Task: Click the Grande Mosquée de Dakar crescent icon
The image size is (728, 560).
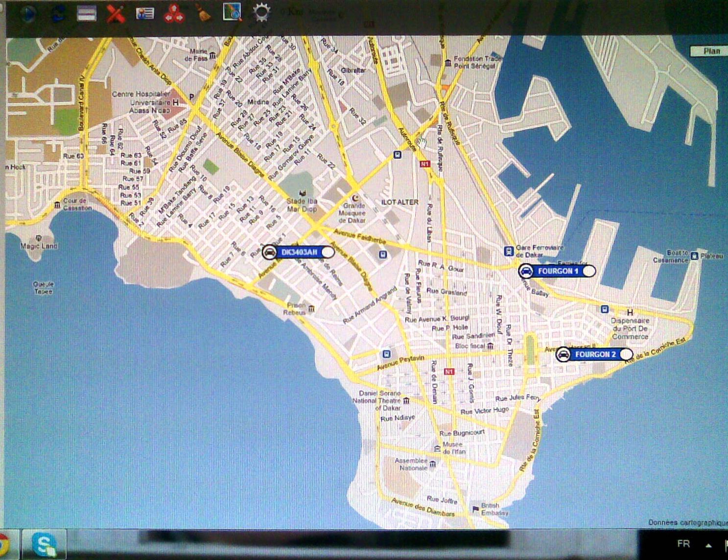Action: [x=356, y=198]
